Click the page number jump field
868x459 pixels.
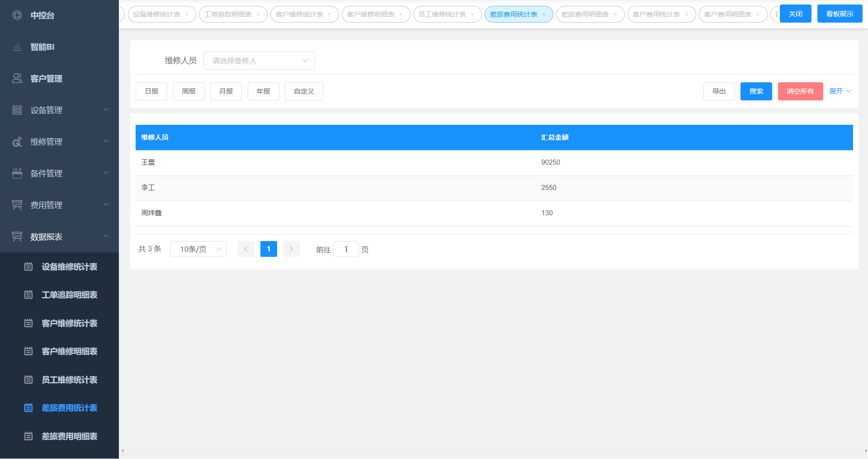coord(346,249)
